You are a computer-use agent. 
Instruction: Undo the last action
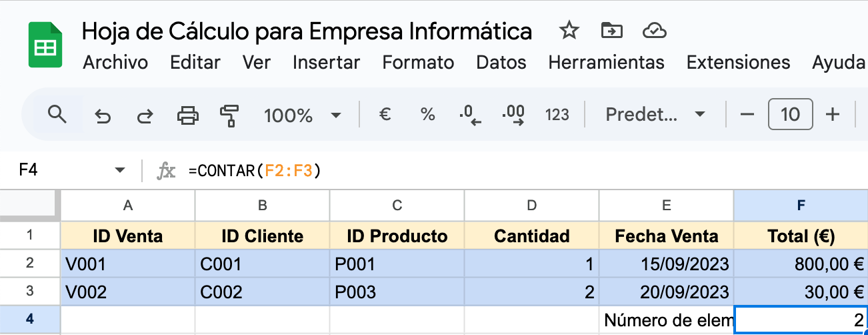(103, 115)
